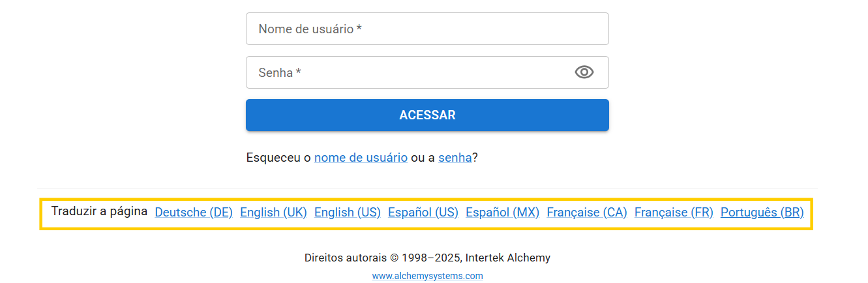Click the 'Traduzir a página' label
This screenshot has width=868, height=283.
[x=99, y=211]
